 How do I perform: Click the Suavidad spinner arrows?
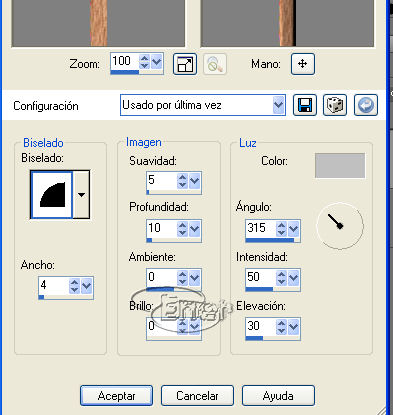pos(182,181)
